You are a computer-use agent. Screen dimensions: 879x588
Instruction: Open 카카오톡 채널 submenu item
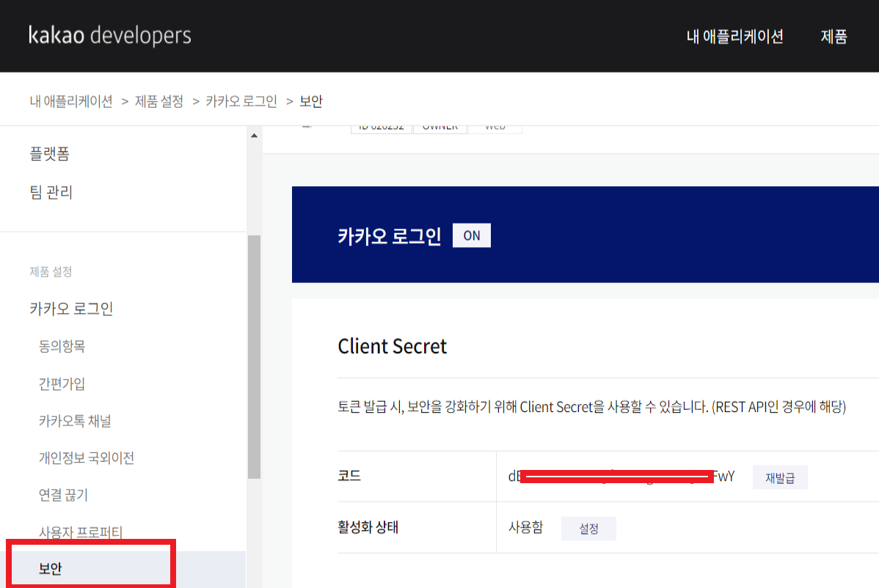[75, 421]
